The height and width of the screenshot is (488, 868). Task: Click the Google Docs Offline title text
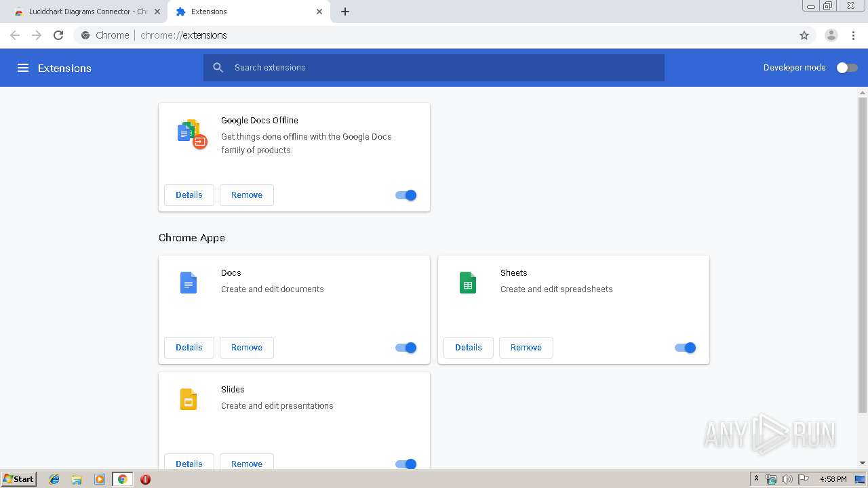pyautogui.click(x=260, y=121)
